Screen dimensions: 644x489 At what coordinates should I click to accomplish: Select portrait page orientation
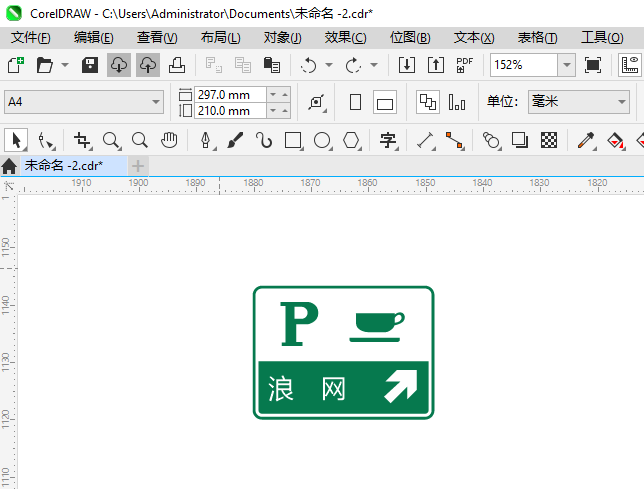point(355,102)
